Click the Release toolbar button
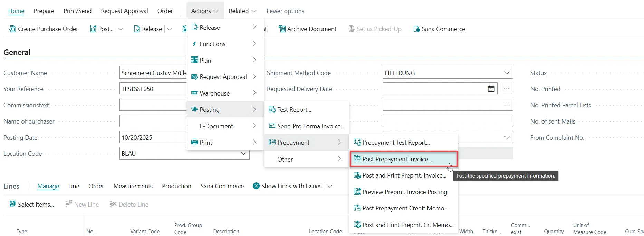The width and height of the screenshot is (644, 236). pyautogui.click(x=148, y=29)
